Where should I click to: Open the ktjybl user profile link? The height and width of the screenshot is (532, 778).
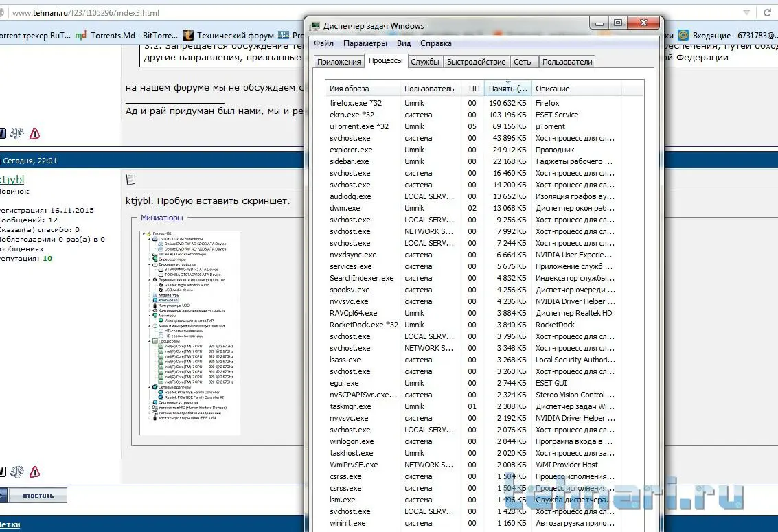pos(11,180)
